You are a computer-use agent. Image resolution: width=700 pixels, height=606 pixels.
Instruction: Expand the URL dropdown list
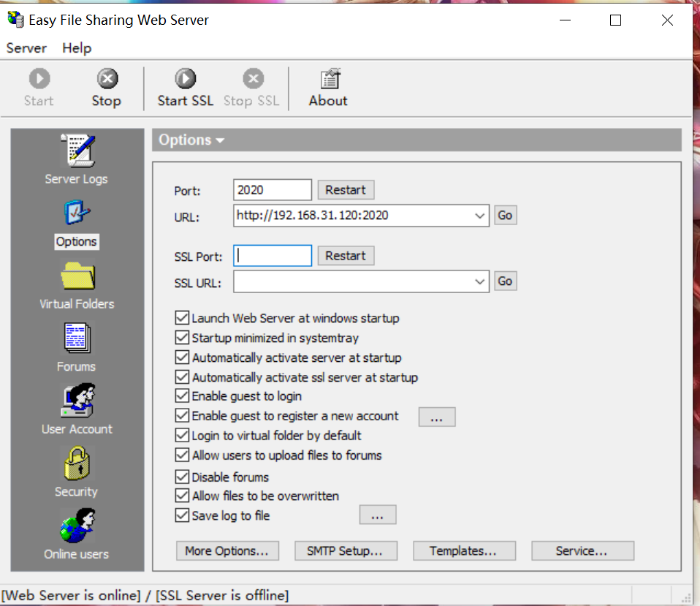point(479,216)
